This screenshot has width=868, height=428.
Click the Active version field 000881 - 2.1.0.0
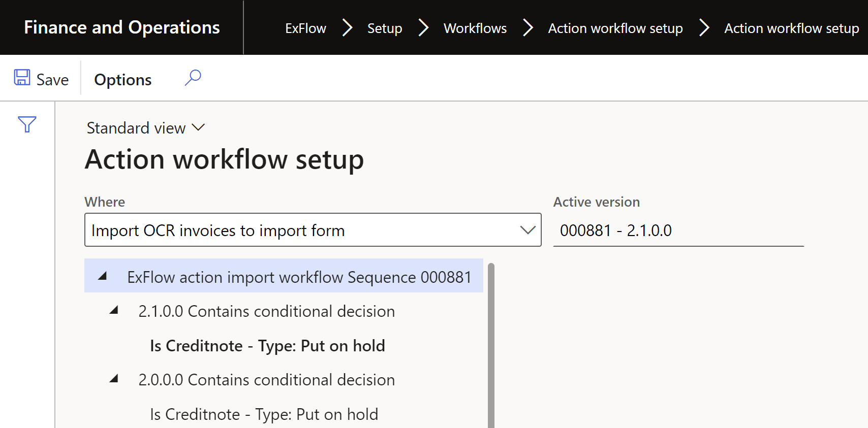[678, 230]
